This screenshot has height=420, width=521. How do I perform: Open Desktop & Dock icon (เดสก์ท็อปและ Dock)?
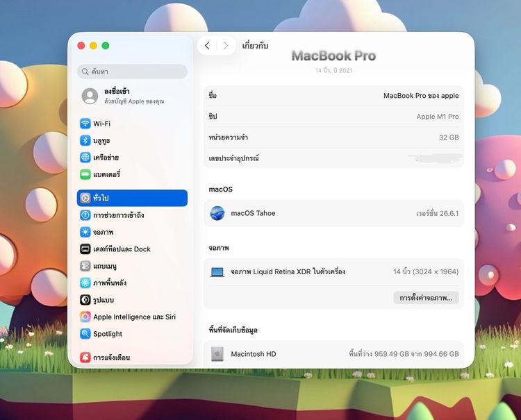pos(85,249)
